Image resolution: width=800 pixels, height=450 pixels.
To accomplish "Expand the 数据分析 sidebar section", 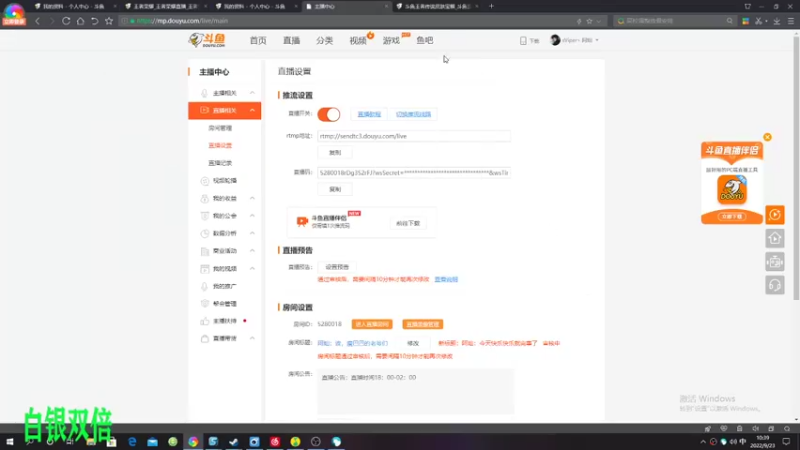I will (252, 233).
